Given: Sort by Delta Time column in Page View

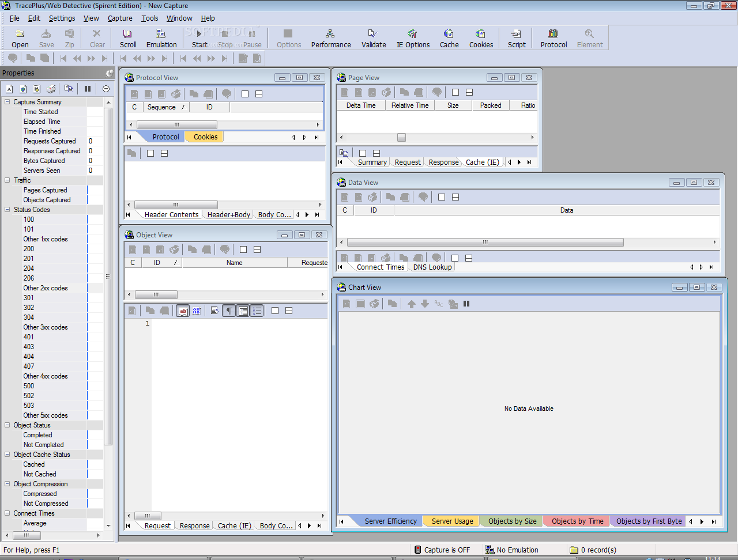Looking at the screenshot, I should [x=361, y=105].
